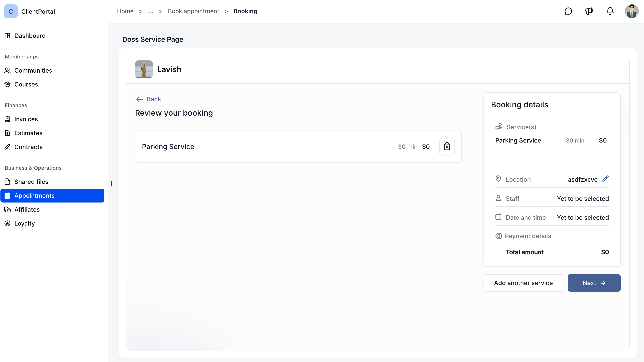This screenshot has width=644, height=362.
Task: Open Courses section
Action: click(x=52, y=85)
